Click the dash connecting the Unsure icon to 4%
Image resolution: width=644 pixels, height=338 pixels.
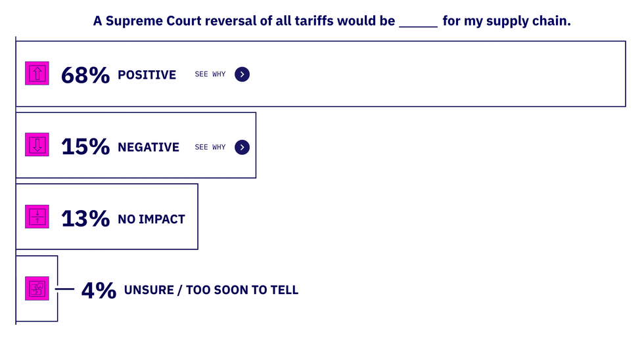pyautogui.click(x=64, y=288)
